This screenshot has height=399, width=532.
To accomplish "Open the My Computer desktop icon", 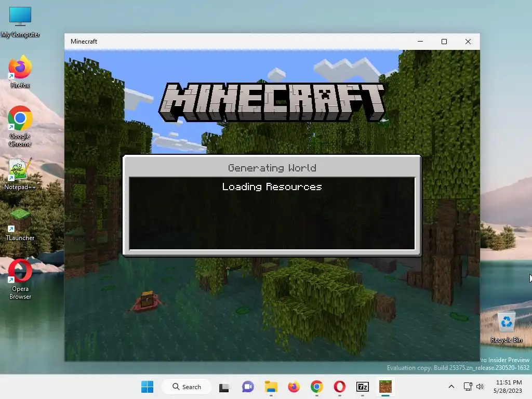I will pos(20,22).
